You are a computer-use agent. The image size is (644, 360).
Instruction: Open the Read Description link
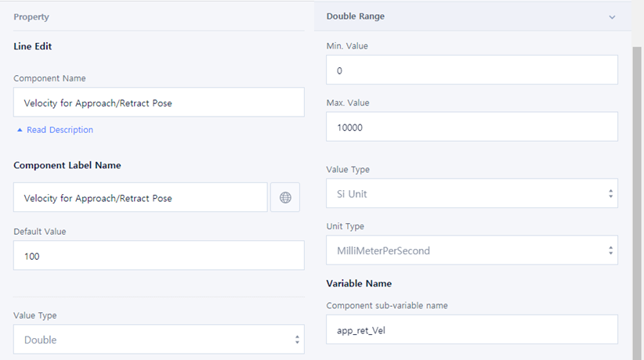(55, 130)
